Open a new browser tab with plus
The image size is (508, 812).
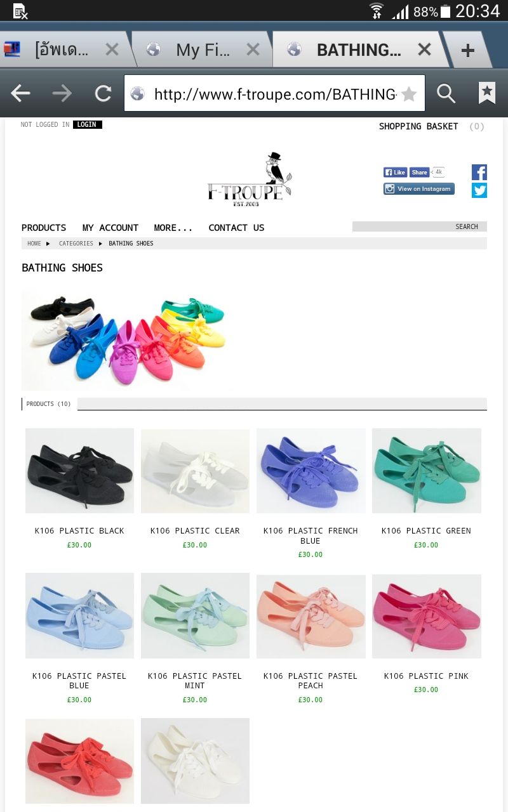(x=468, y=50)
